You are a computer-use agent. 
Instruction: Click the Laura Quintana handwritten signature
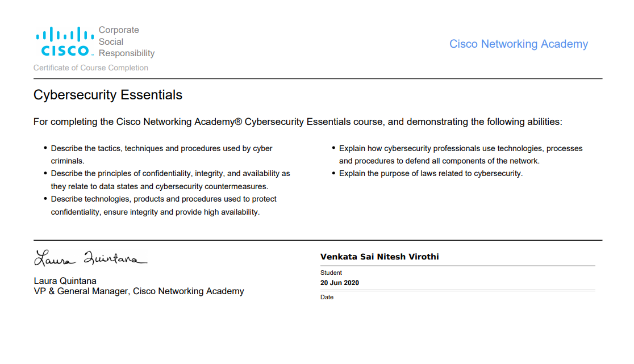coord(90,258)
